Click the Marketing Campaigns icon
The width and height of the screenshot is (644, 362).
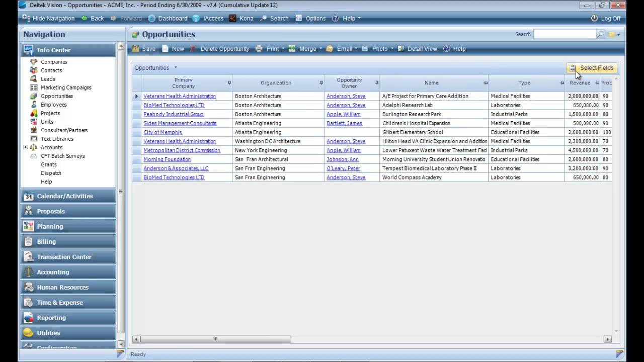coord(34,87)
